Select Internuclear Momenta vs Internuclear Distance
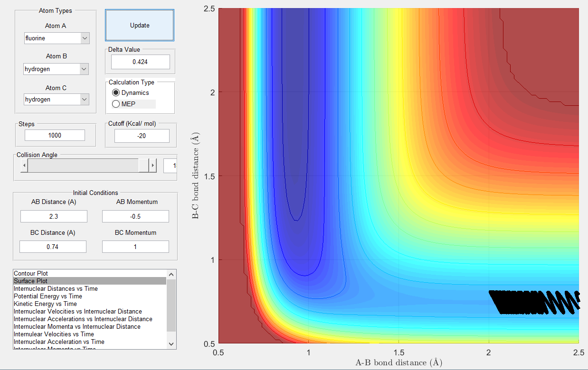This screenshot has width=588, height=370. point(90,326)
